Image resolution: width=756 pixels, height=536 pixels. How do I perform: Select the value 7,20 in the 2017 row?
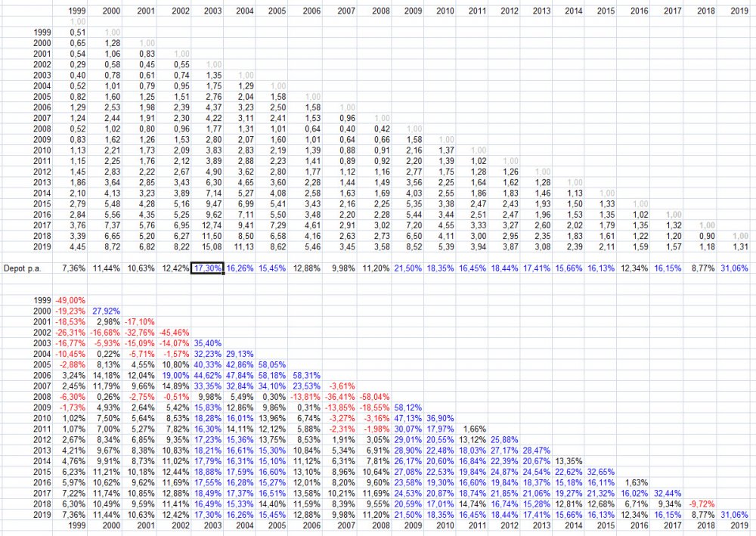[x=414, y=225]
